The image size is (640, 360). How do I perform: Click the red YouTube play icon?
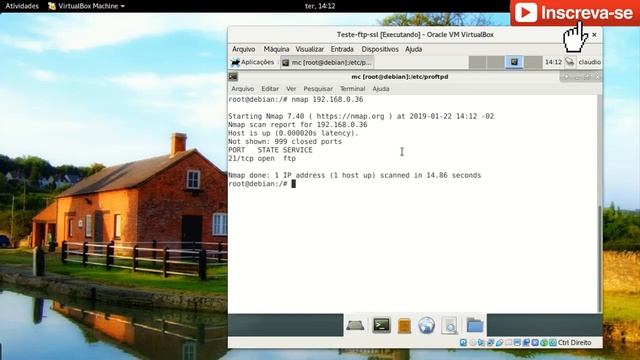526,12
